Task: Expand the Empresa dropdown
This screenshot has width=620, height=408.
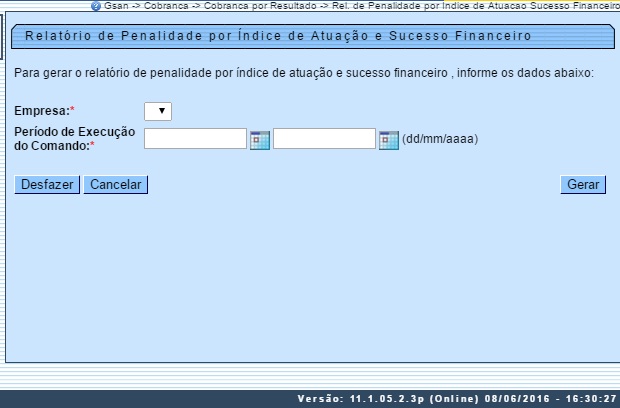Action: pyautogui.click(x=158, y=111)
